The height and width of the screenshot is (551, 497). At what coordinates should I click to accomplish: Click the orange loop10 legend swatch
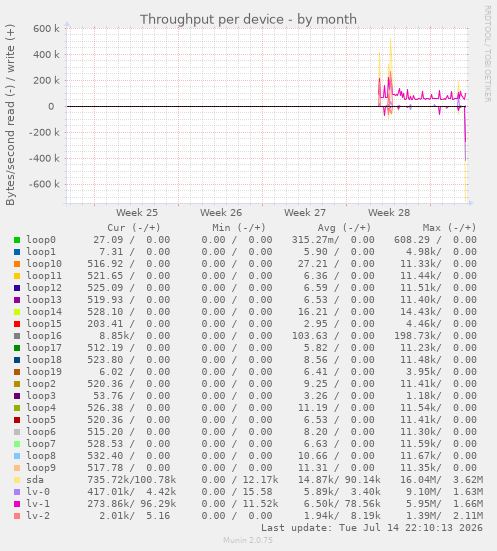click(17, 264)
